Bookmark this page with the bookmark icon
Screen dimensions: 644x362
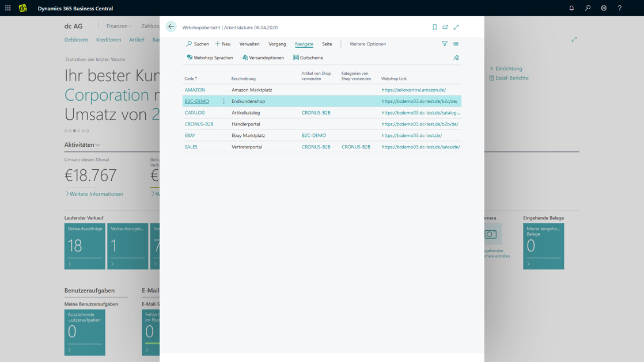pyautogui.click(x=434, y=27)
